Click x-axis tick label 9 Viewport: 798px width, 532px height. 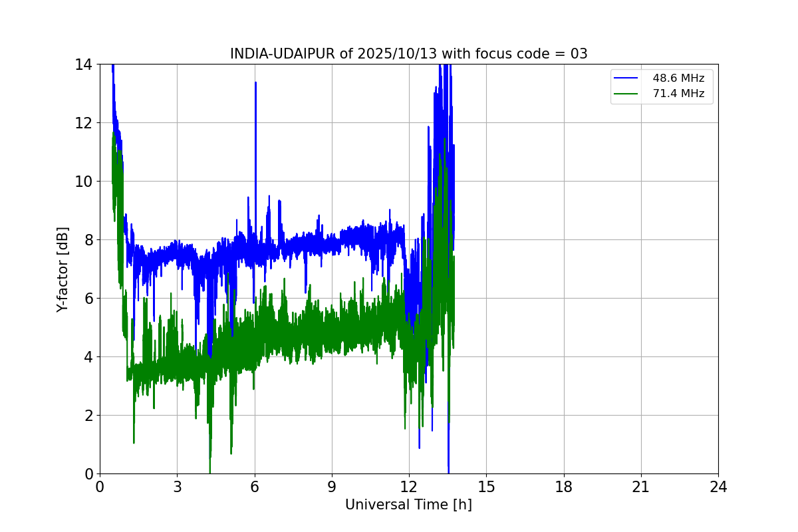(x=332, y=487)
